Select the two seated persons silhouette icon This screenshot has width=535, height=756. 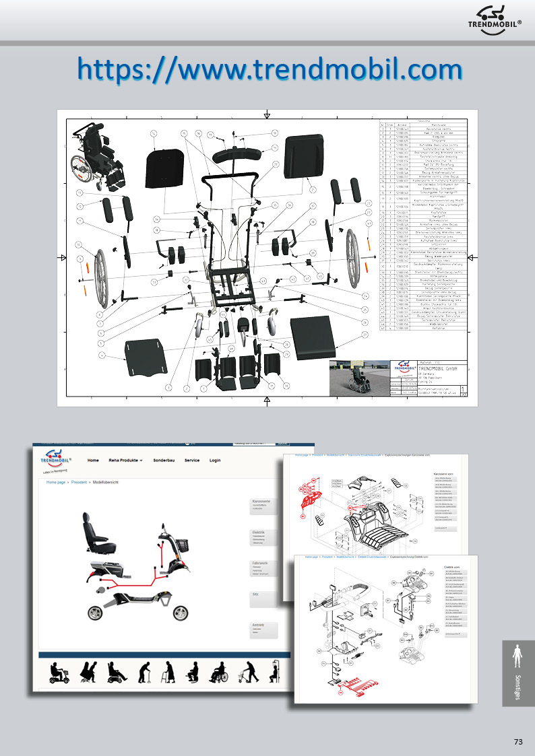coord(88,672)
